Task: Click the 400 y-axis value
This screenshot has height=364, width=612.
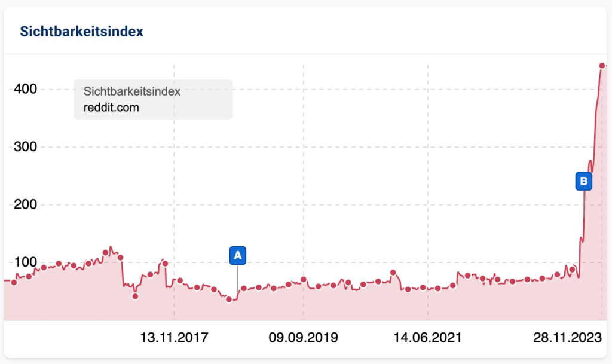Action: 25,89
